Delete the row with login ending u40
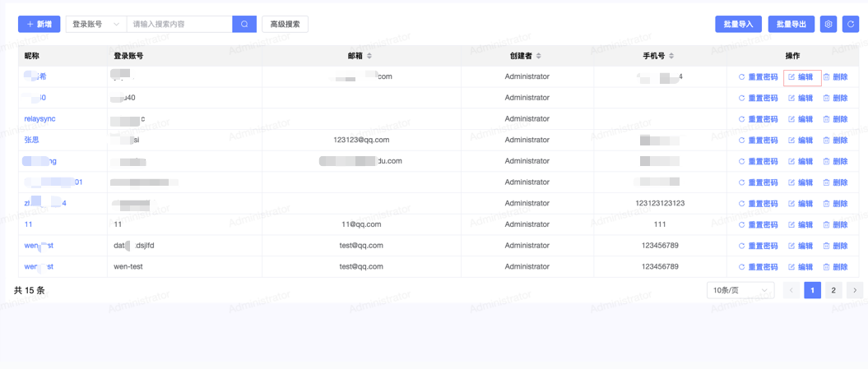868x369 pixels. click(835, 98)
